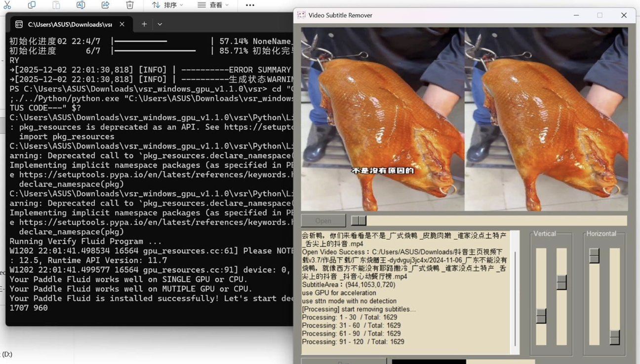Click the left Vertical slider handle
The height and width of the screenshot is (364, 640).
pos(541,316)
